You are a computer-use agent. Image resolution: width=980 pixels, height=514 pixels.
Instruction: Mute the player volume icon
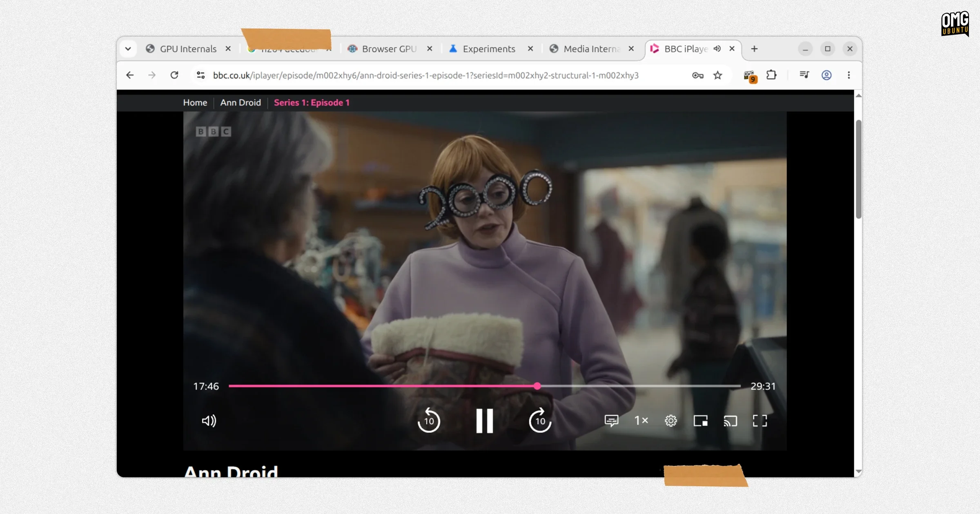(x=209, y=421)
